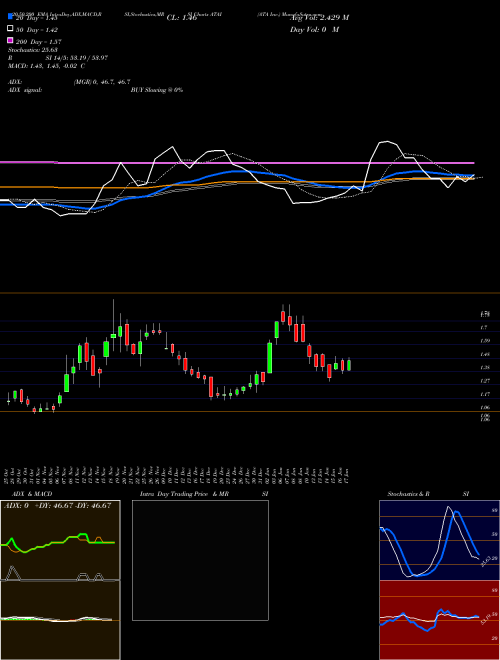Select the '50 Day - 1.42' label
The image size is (500, 660).
(37, 30)
